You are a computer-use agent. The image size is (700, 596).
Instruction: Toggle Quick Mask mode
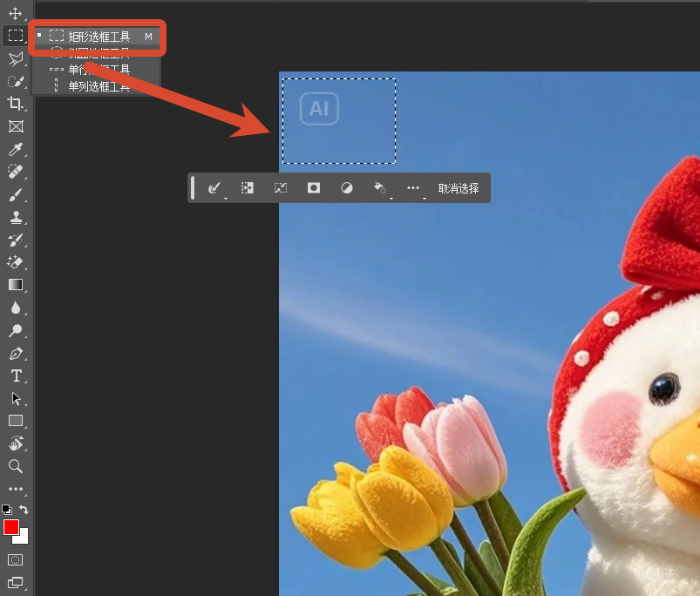click(15, 559)
